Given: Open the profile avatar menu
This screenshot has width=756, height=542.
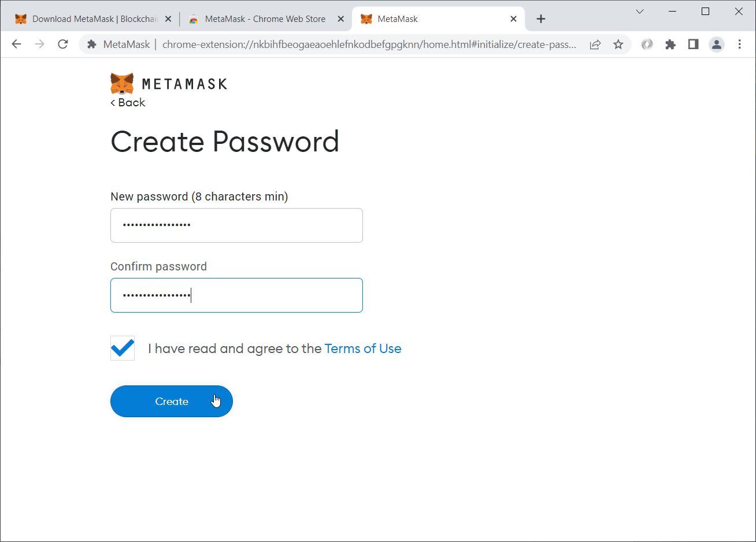Looking at the screenshot, I should (717, 44).
